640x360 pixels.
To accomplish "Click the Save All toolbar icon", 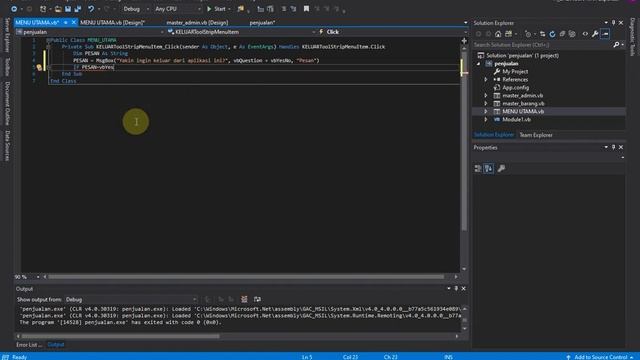I will click(x=78, y=9).
